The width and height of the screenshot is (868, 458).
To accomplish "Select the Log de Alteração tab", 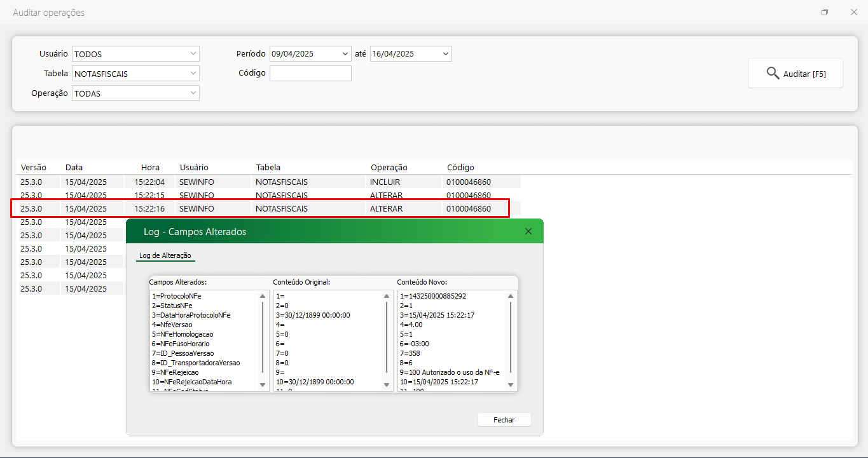I will [165, 255].
